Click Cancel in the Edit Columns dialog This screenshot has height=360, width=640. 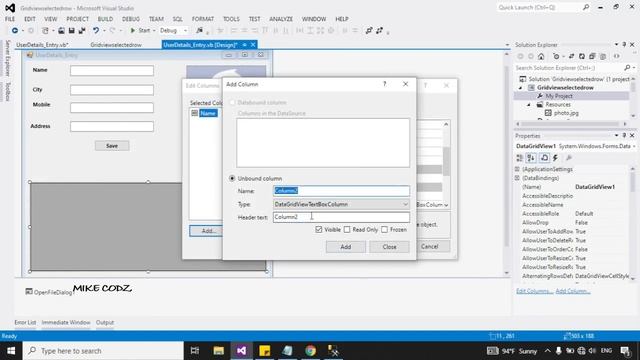[x=429, y=247]
